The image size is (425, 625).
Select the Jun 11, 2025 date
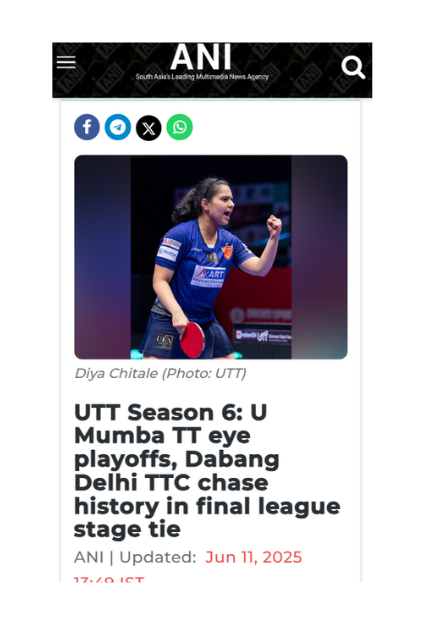click(254, 557)
